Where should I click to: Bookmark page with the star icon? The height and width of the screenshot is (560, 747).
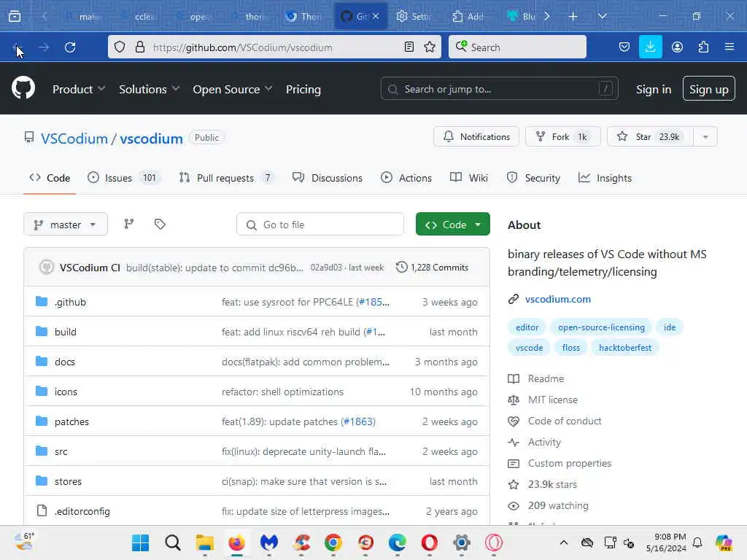(430, 47)
